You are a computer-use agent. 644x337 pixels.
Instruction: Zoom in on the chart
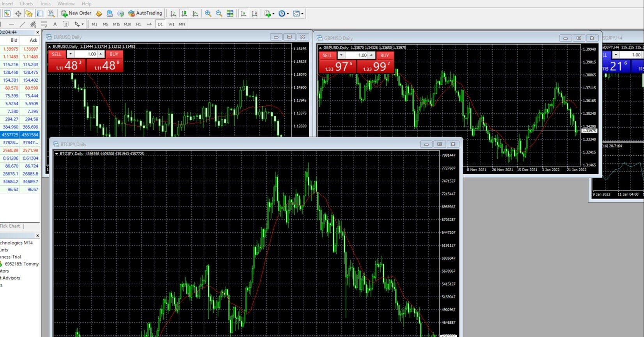tap(208, 14)
